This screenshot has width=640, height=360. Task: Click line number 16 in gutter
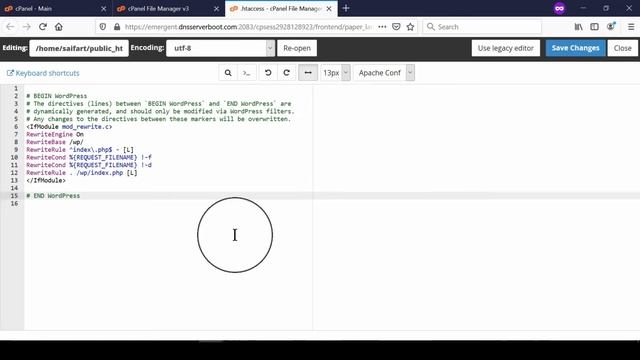pos(14,204)
